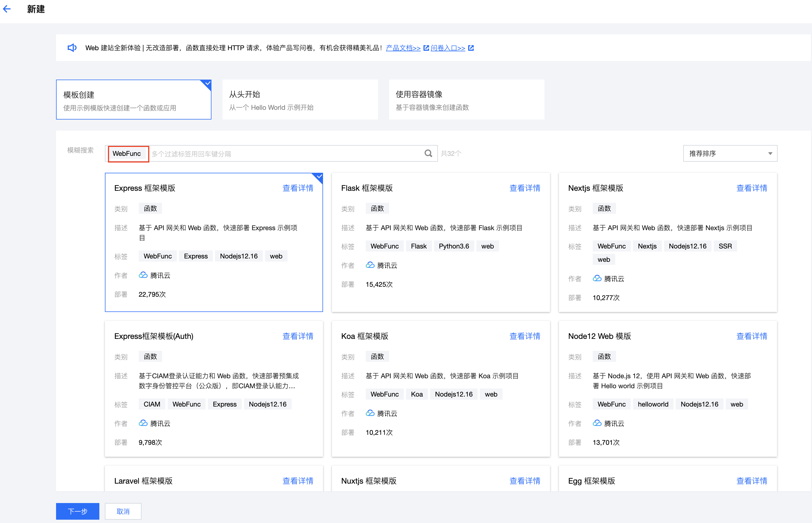
Task: Click deployment count 22,795次
Action: [152, 294]
